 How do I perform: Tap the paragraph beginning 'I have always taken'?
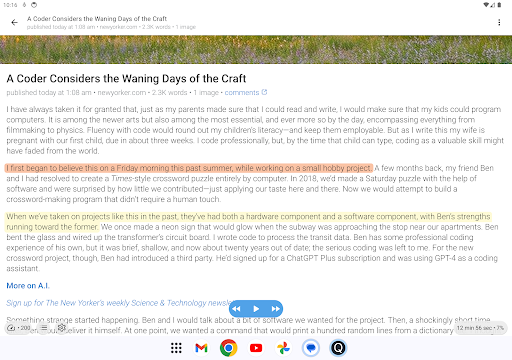pos(255,130)
